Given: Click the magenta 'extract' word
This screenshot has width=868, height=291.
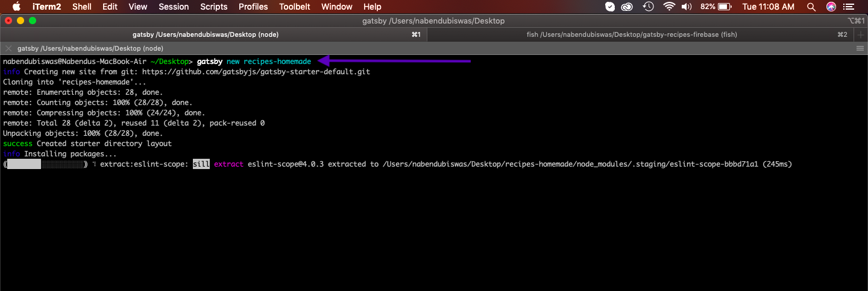Looking at the screenshot, I should 228,164.
